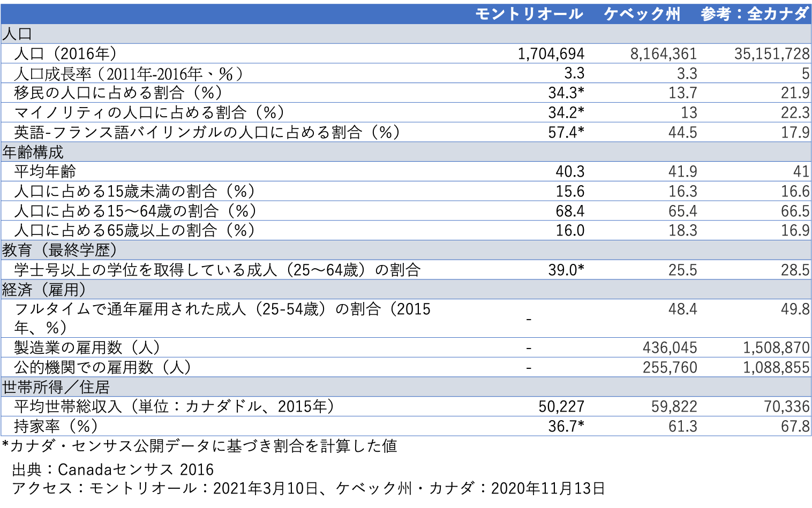Click the 出典：Canadaセンサス 2016 source line
Viewport: 812px width, 508px height.
point(113,469)
